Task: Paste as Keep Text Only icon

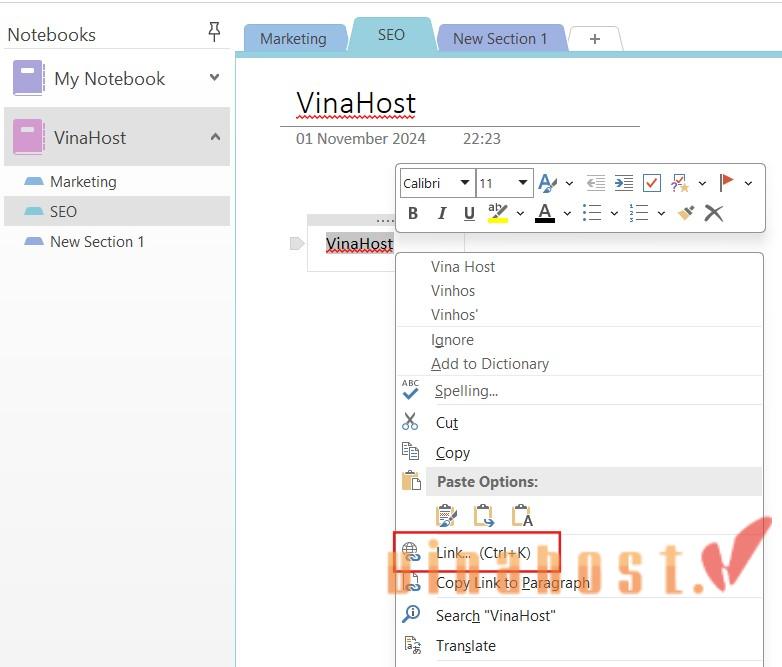Action: pyautogui.click(x=522, y=515)
